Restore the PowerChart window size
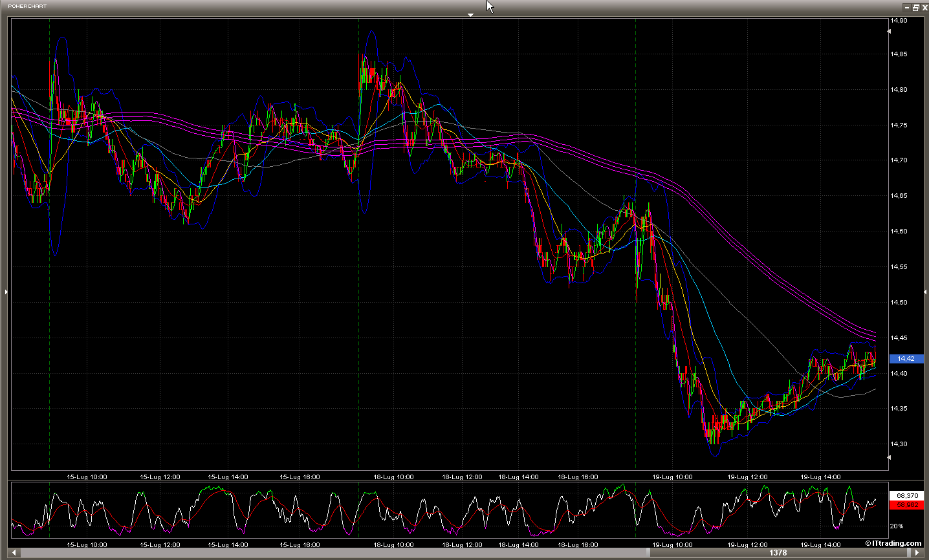This screenshot has height=560, width=929. (915, 7)
